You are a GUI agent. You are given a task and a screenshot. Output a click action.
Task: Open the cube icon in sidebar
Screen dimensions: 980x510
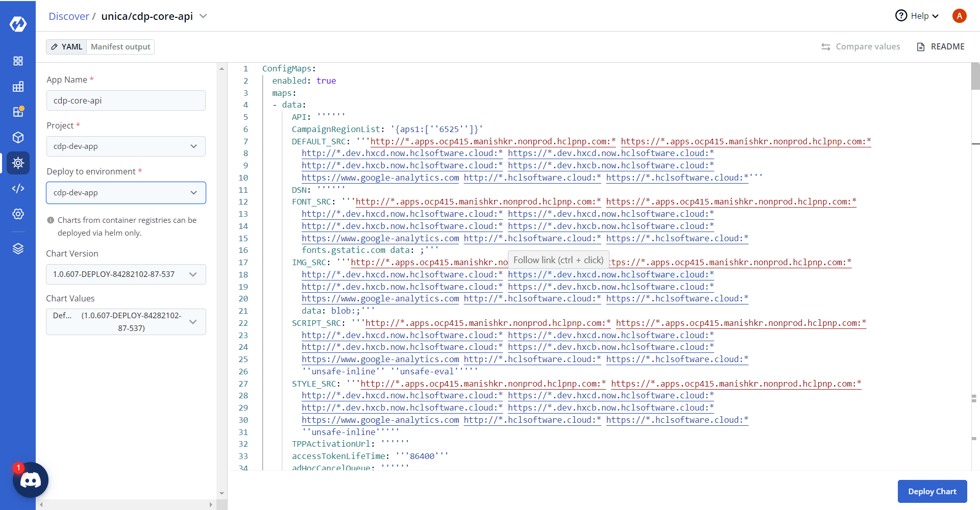click(18, 138)
